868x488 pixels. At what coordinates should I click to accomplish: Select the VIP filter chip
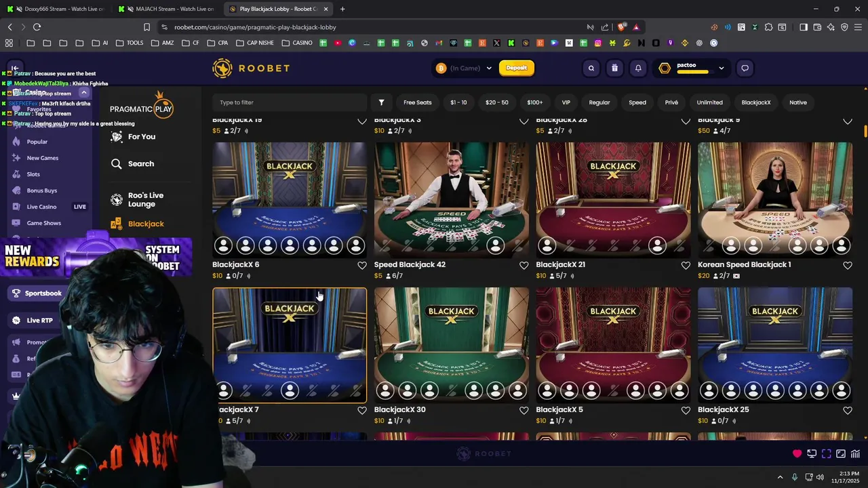(566, 102)
